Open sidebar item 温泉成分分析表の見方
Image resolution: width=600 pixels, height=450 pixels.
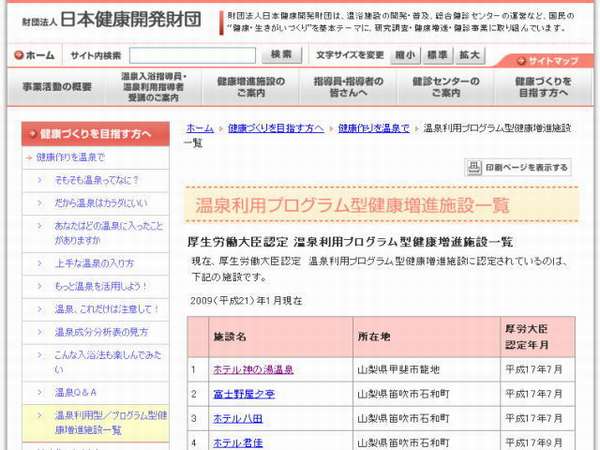coord(101,332)
